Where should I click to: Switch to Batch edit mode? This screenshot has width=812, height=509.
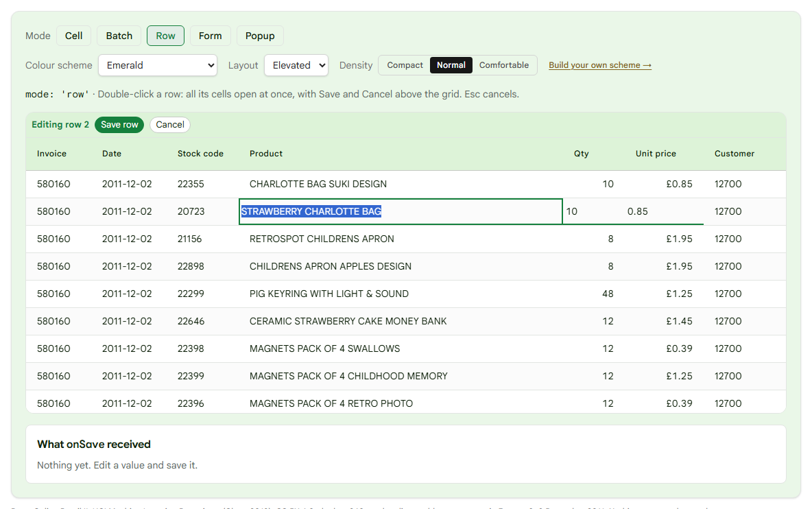(x=119, y=36)
